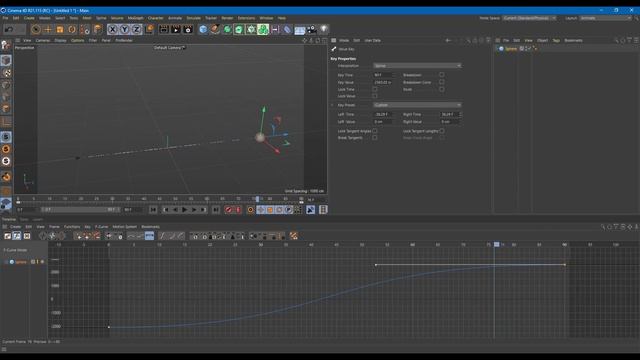
Task: Click the F-Curve current frame marker
Action: point(496,244)
